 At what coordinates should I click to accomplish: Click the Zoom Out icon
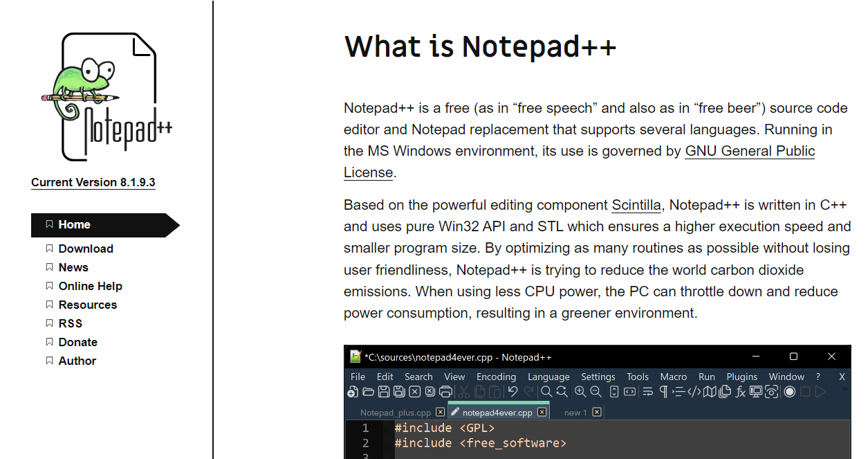tap(596, 392)
